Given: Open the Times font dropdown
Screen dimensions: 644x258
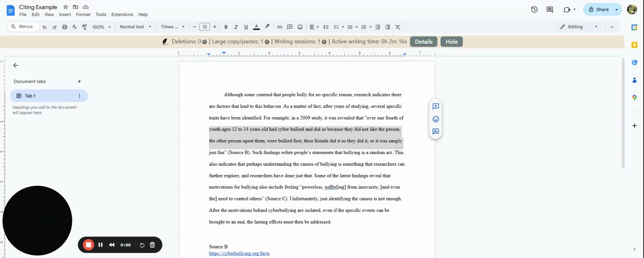Looking at the screenshot, I should (x=173, y=27).
